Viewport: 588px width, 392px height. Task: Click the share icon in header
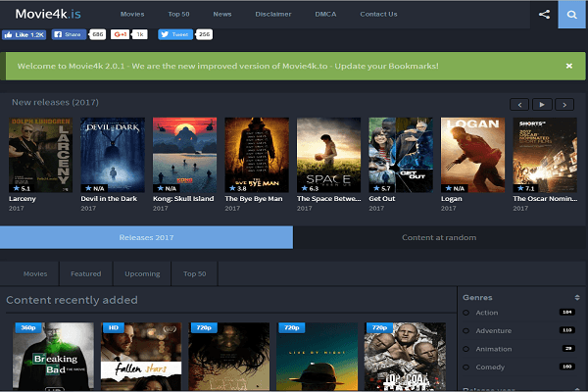click(544, 15)
